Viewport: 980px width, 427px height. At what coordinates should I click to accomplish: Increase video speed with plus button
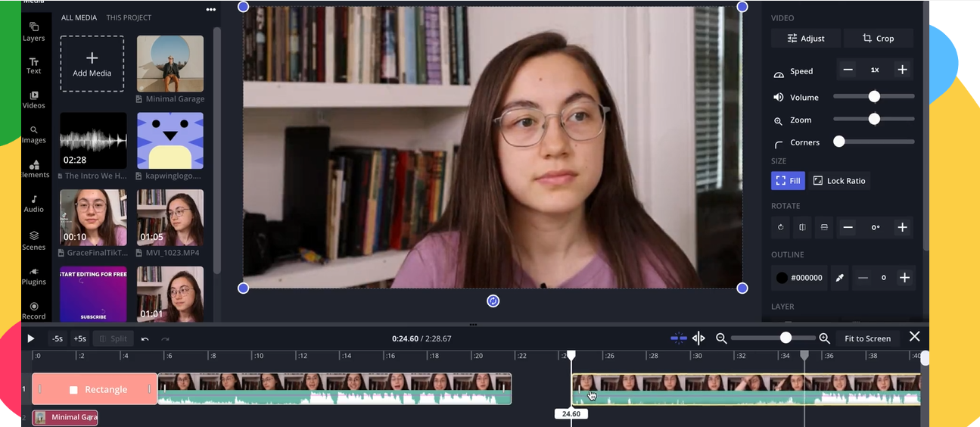coord(902,70)
